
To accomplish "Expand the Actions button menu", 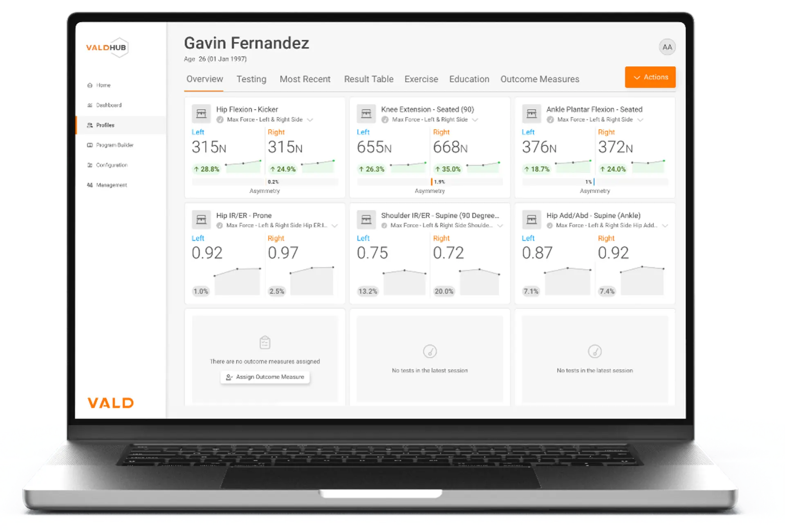I will click(x=649, y=76).
